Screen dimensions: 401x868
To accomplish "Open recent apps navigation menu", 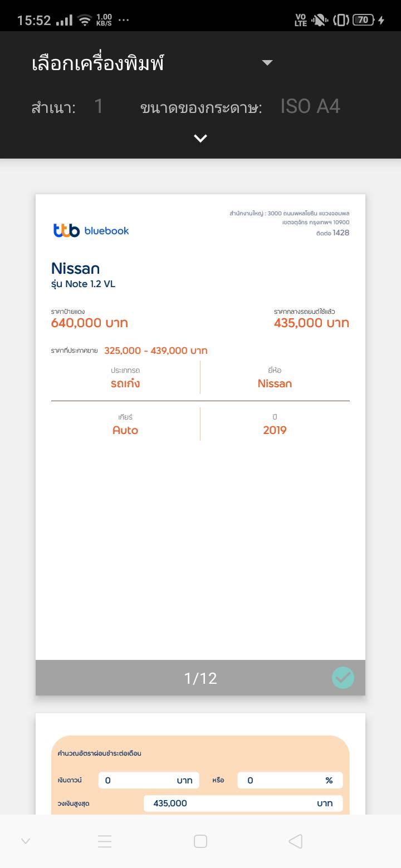I will [105, 841].
